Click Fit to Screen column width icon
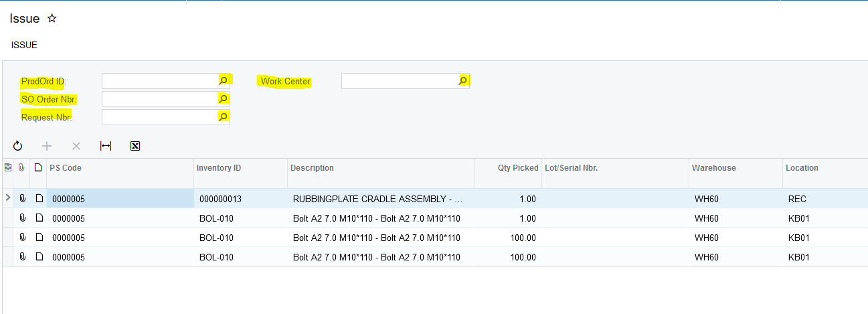Viewport: 868px width, 314px height. tap(106, 146)
